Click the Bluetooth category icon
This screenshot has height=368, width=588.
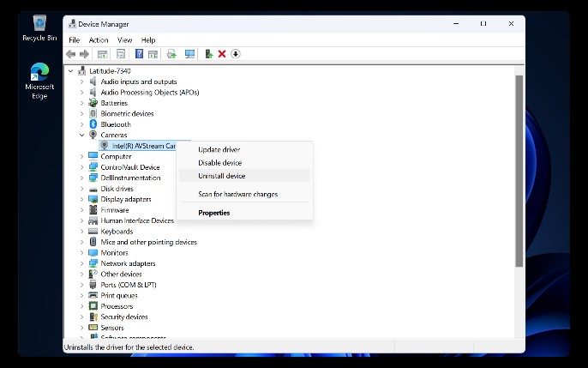[93, 124]
